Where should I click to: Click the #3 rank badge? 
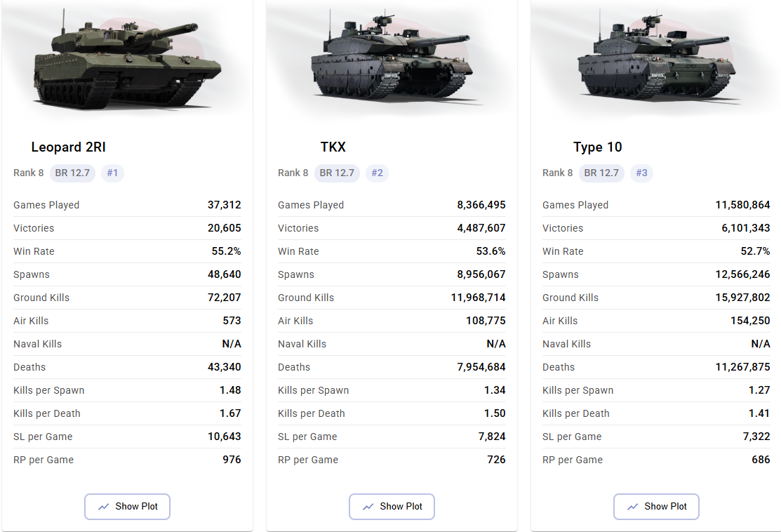coord(641,173)
